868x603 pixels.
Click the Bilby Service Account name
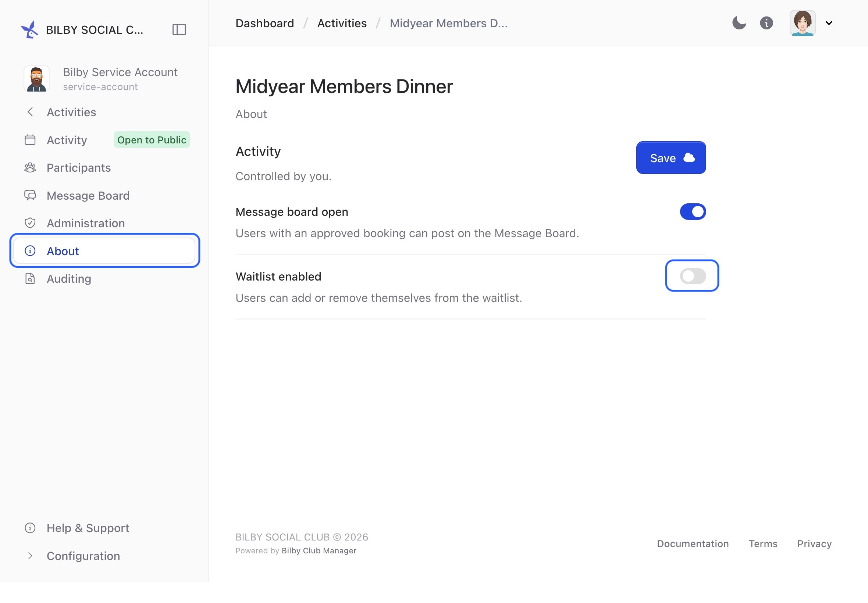click(120, 72)
